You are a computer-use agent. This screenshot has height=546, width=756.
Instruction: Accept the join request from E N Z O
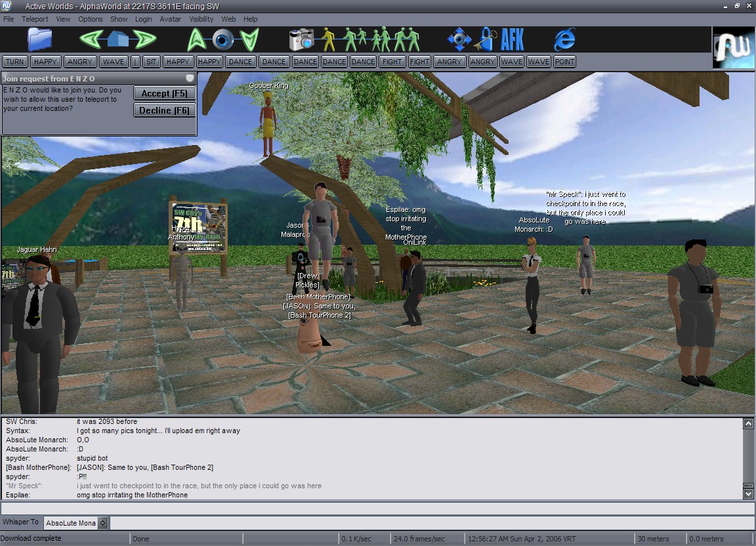[x=165, y=93]
